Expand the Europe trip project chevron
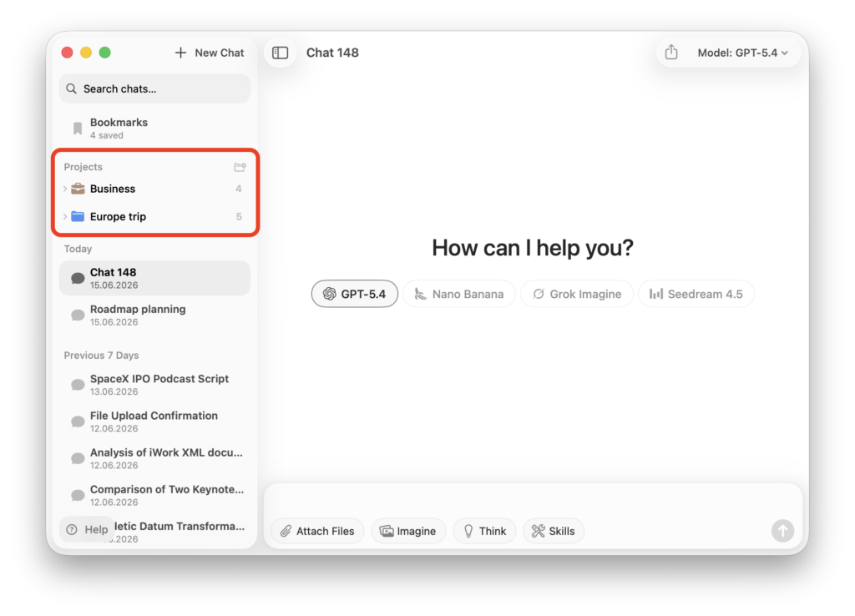 65,216
